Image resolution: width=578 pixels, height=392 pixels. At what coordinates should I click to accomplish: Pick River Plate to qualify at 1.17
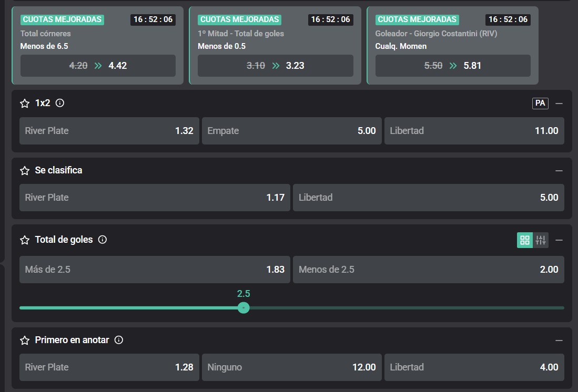[x=155, y=198]
